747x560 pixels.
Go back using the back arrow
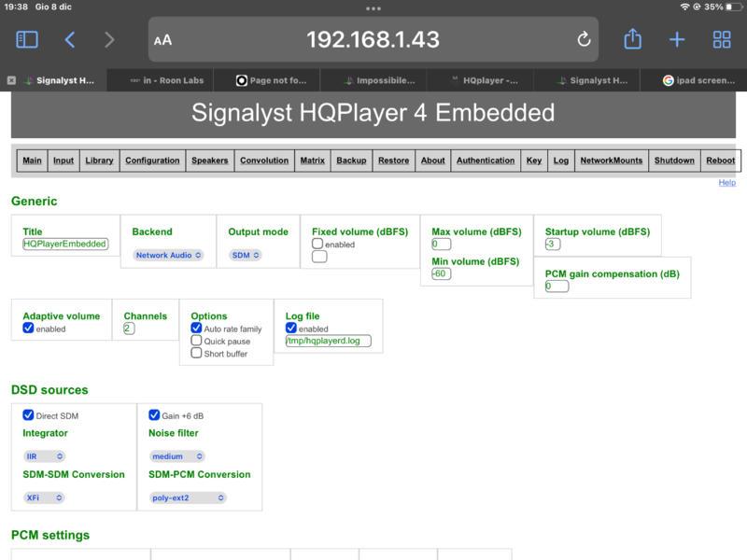[70, 39]
